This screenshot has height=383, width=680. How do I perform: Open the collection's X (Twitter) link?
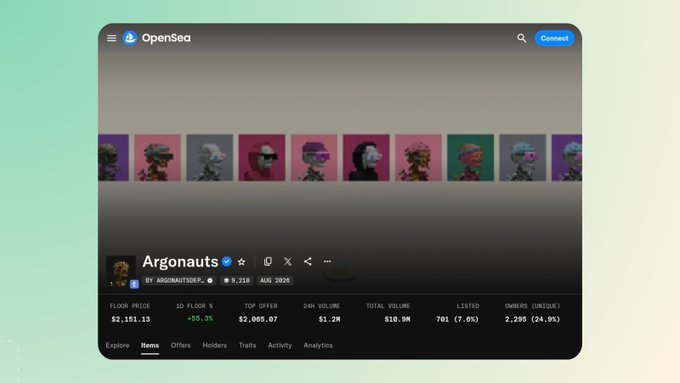click(288, 261)
